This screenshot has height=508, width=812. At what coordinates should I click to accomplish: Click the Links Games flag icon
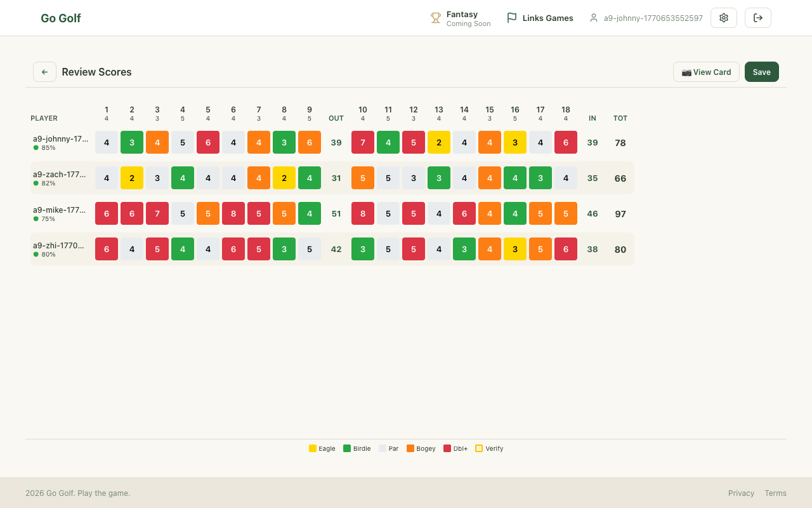511,18
